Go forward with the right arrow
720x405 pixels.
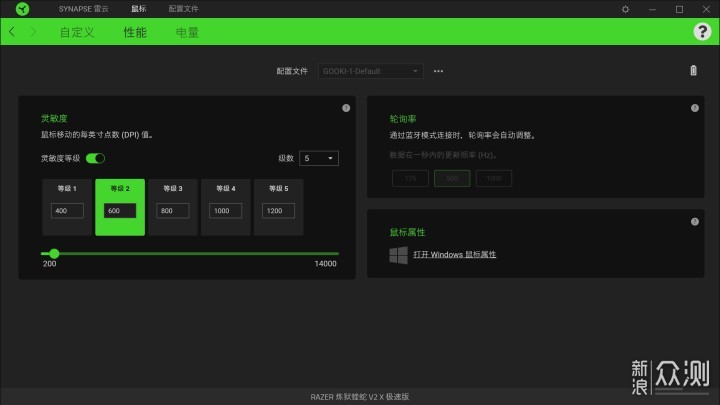pyautogui.click(x=33, y=32)
